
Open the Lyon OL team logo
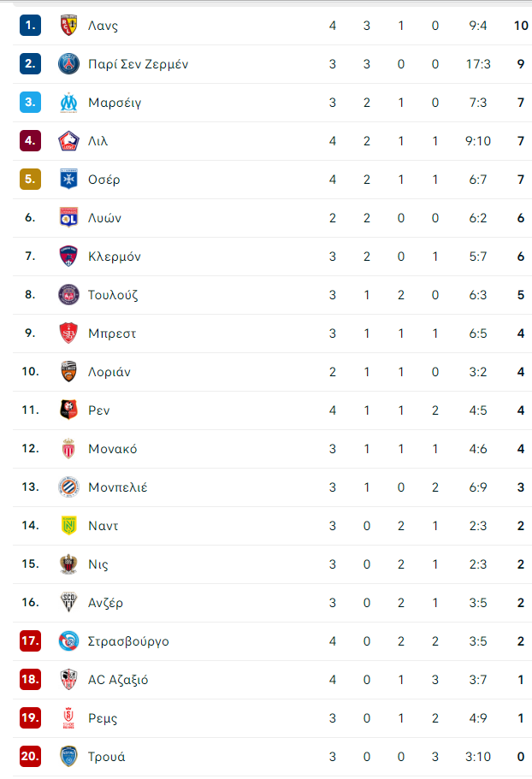[x=68, y=217]
